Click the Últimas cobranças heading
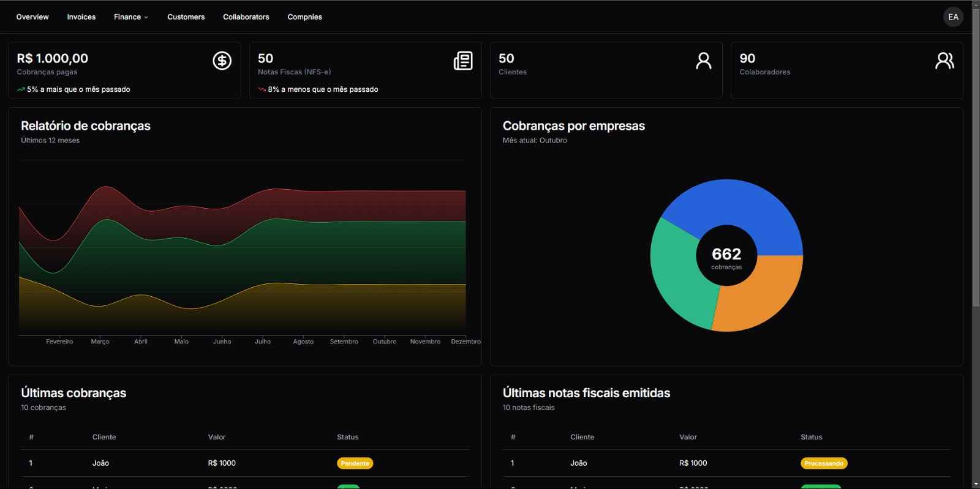This screenshot has width=980, height=489. pyautogui.click(x=73, y=393)
